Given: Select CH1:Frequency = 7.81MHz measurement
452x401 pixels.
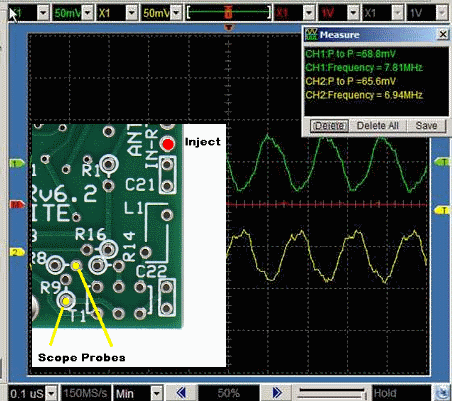Looking at the screenshot, I should pos(364,68).
